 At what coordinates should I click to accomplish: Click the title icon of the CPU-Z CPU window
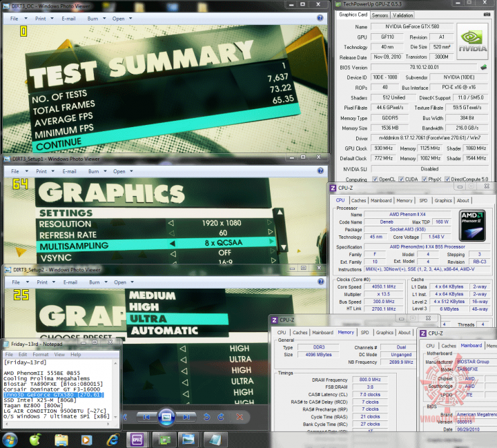tap(333, 188)
